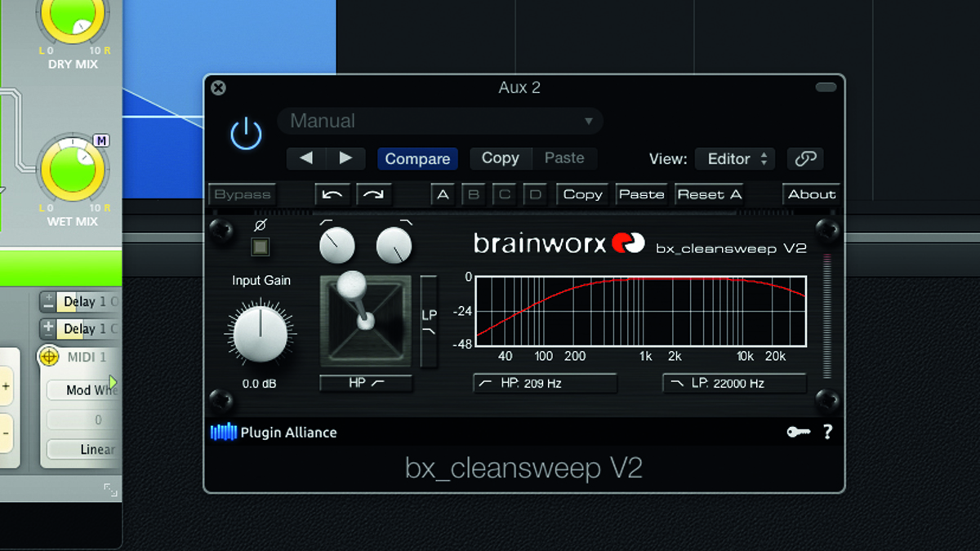
Task: Click the M badge on WET MIX knob
Action: [x=102, y=141]
